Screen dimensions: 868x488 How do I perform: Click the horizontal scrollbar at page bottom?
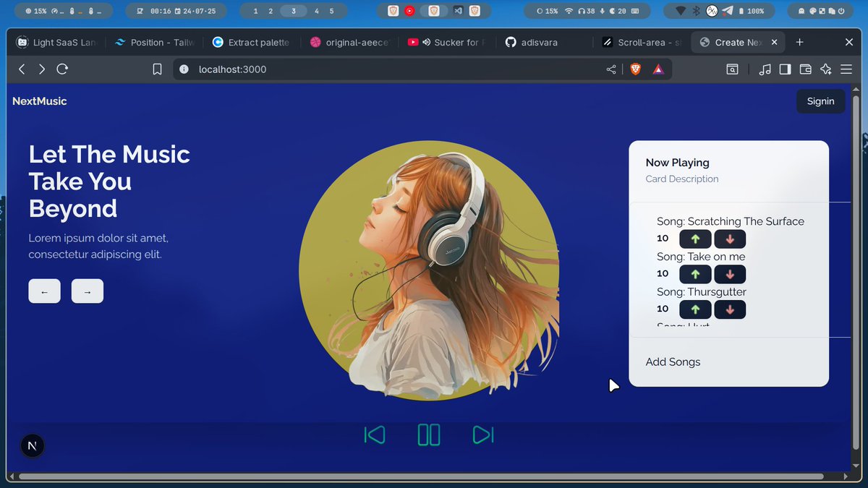421,476
